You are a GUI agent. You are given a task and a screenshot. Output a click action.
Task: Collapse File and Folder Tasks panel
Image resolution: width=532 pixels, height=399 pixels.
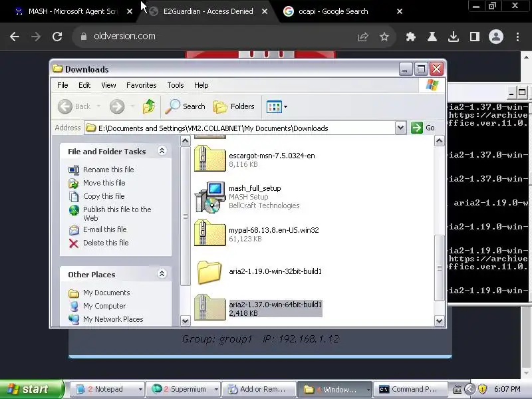click(x=162, y=151)
